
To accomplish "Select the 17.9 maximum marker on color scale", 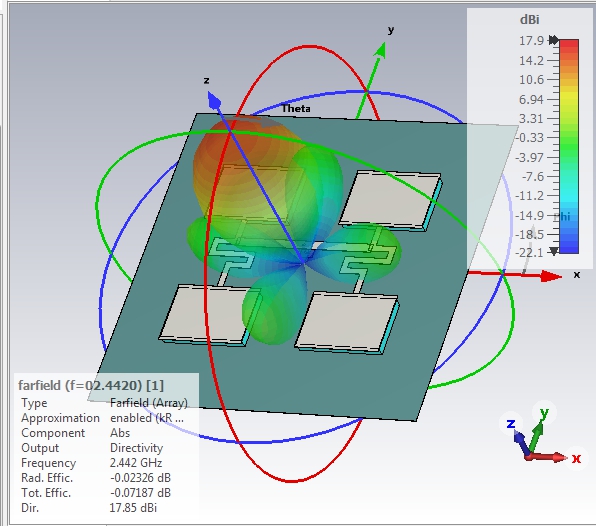I will point(554,40).
